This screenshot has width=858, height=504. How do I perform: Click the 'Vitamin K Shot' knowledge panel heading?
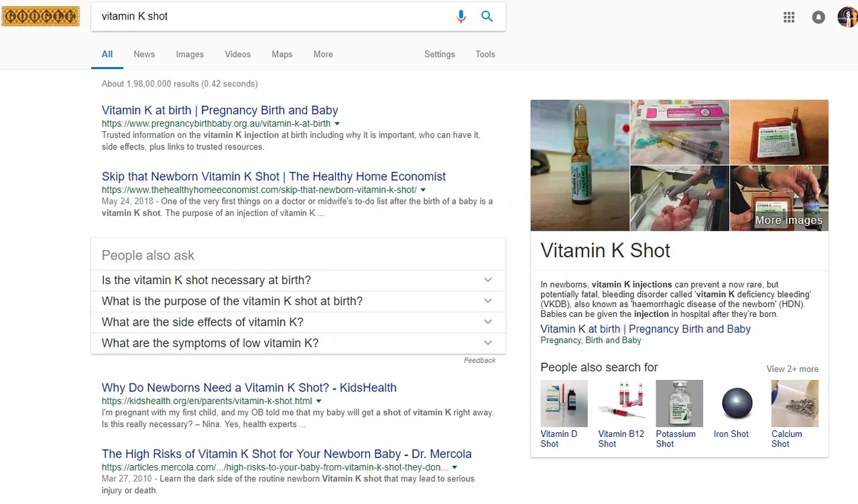pos(605,251)
